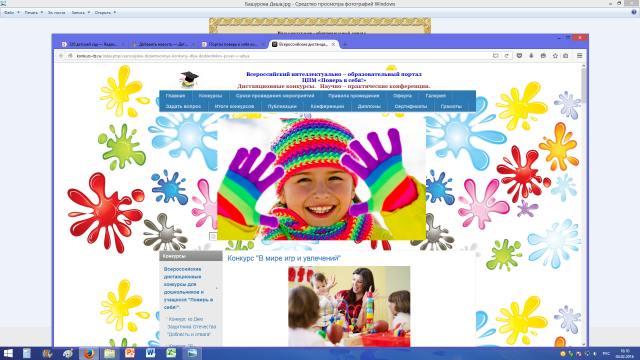Expand the Открыть dropdown menu

coord(105,13)
